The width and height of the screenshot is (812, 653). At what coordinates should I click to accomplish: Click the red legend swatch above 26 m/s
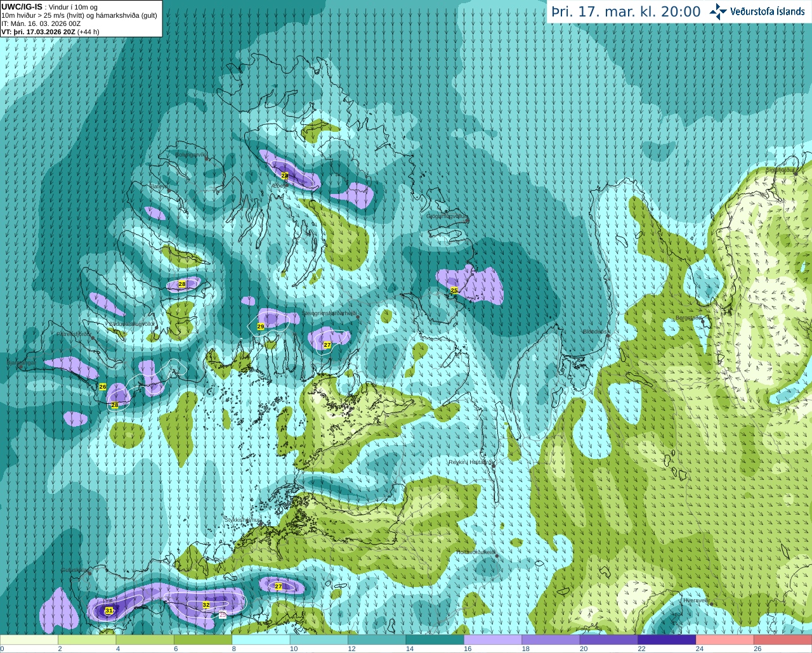783,640
